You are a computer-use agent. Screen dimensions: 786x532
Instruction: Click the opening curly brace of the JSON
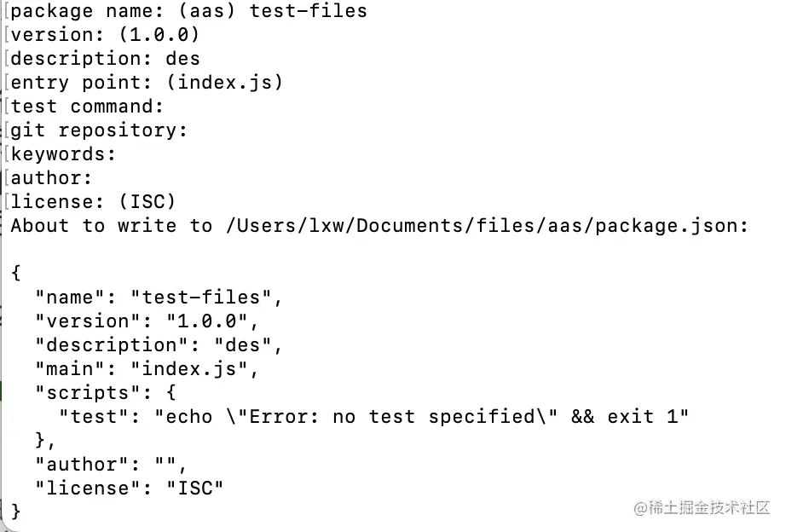point(16,273)
